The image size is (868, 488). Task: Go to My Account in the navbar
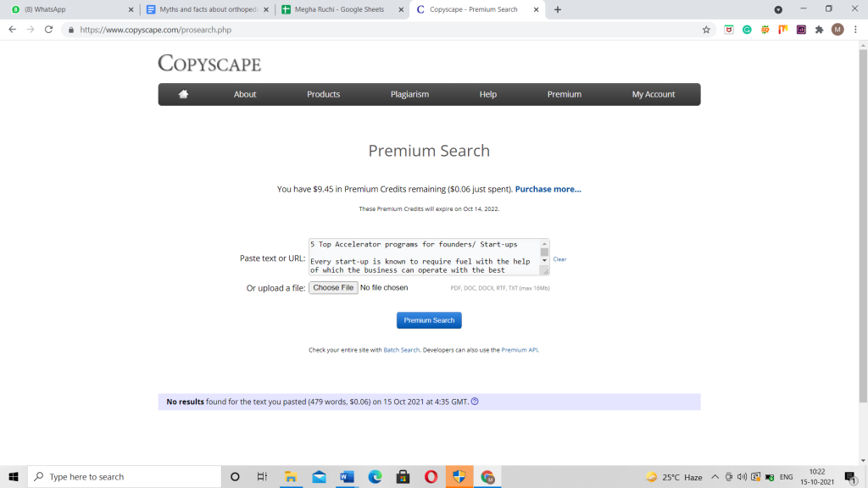tap(653, 94)
